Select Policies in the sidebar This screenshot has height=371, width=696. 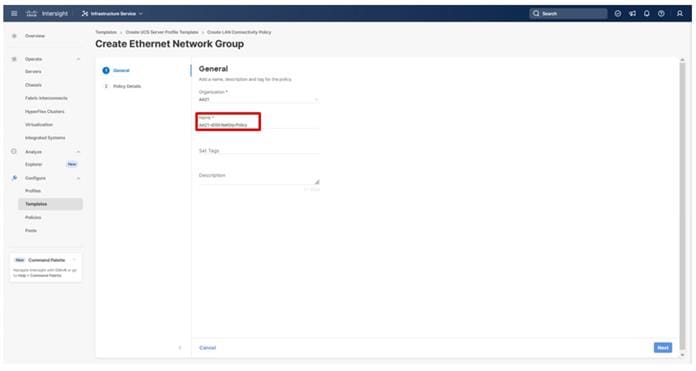pyautogui.click(x=33, y=217)
